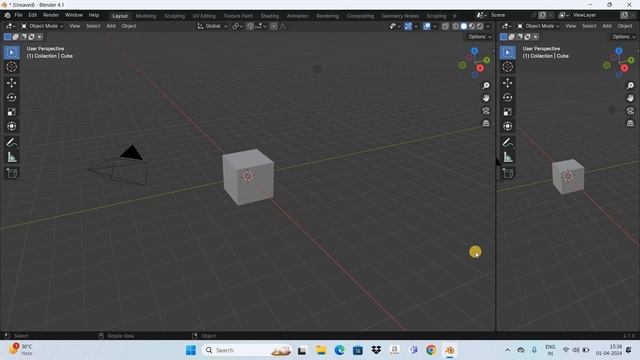The width and height of the screenshot is (640, 360).
Task: Switch to the Sculpting workspace tab
Action: pyautogui.click(x=174, y=16)
